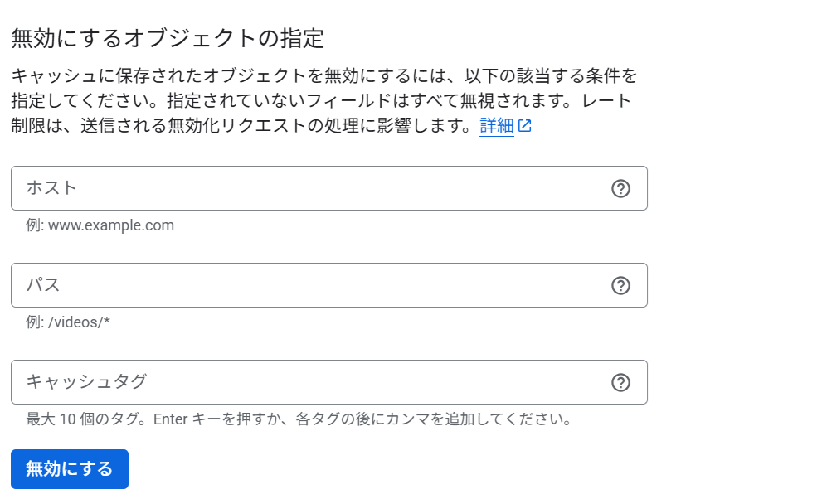Click the 無効にする submit button
This screenshot has height=504, width=822.
pyautogui.click(x=69, y=469)
